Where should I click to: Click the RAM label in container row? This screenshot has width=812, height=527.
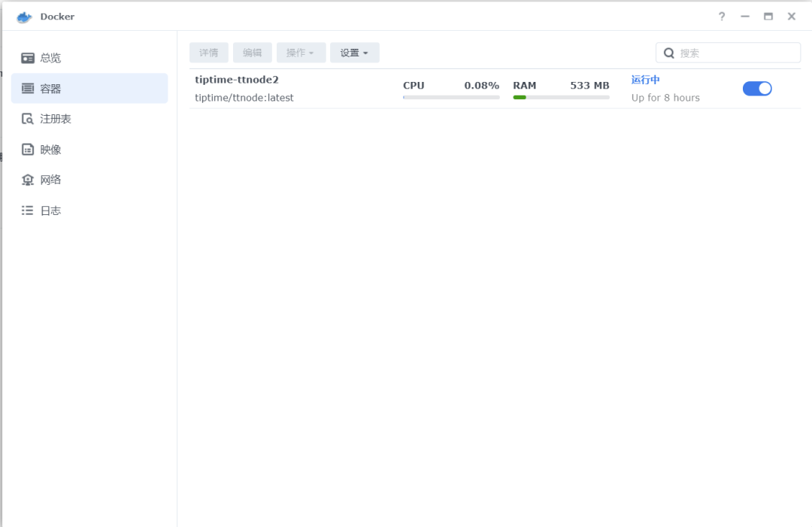[525, 86]
